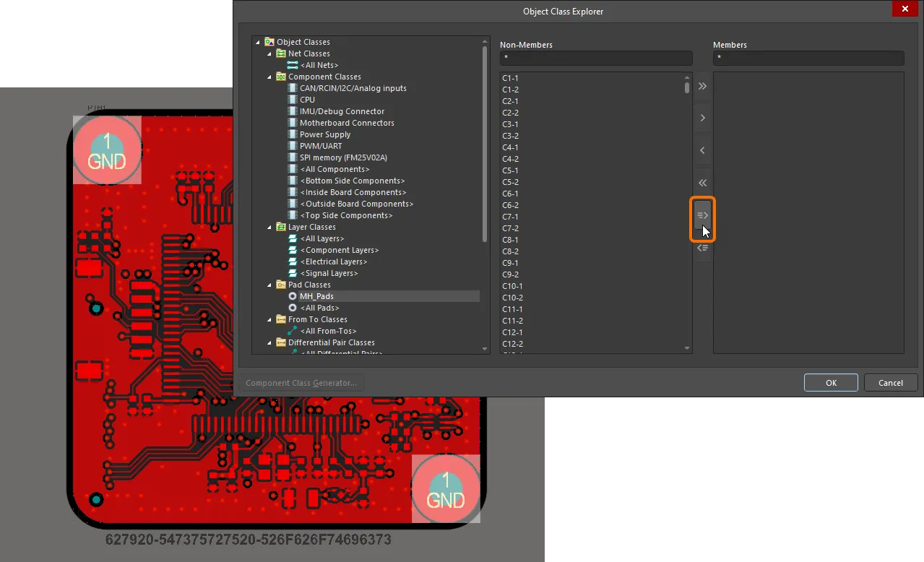Click the Differential Pair Classes folder icon

click(x=281, y=342)
